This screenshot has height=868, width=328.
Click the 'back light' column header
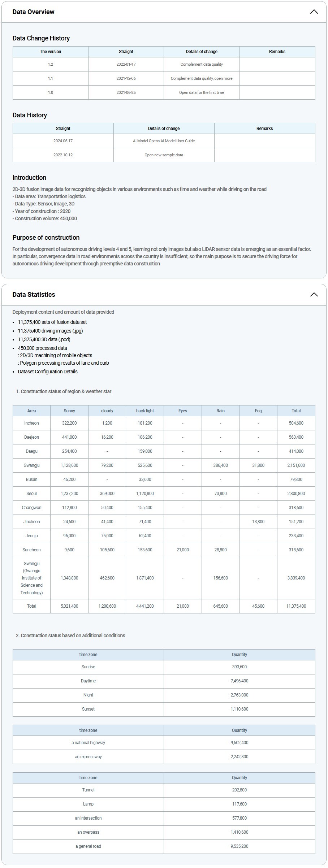(x=145, y=411)
